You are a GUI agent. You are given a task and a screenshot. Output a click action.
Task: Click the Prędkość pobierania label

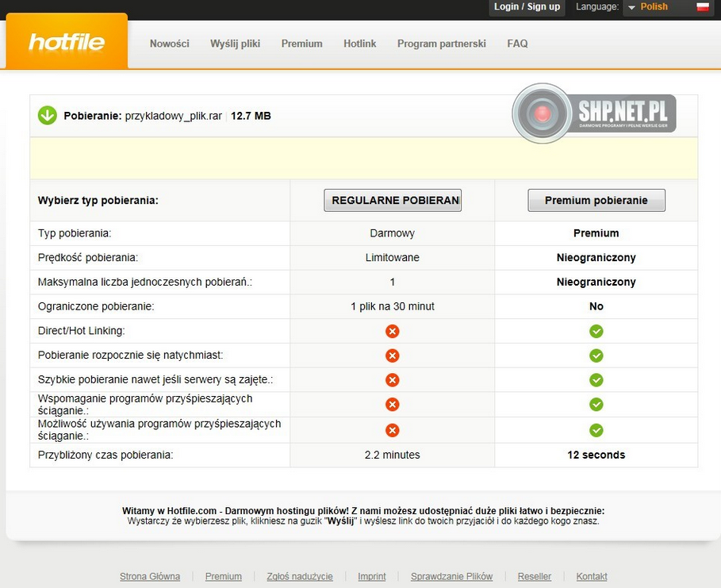[88, 258]
